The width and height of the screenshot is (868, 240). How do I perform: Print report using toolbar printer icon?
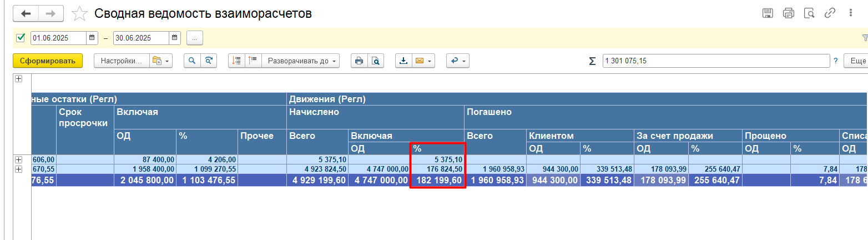(359, 61)
